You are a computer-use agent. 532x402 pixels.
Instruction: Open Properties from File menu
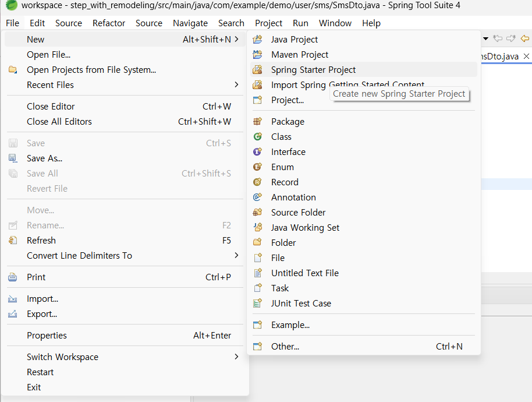pos(125,336)
